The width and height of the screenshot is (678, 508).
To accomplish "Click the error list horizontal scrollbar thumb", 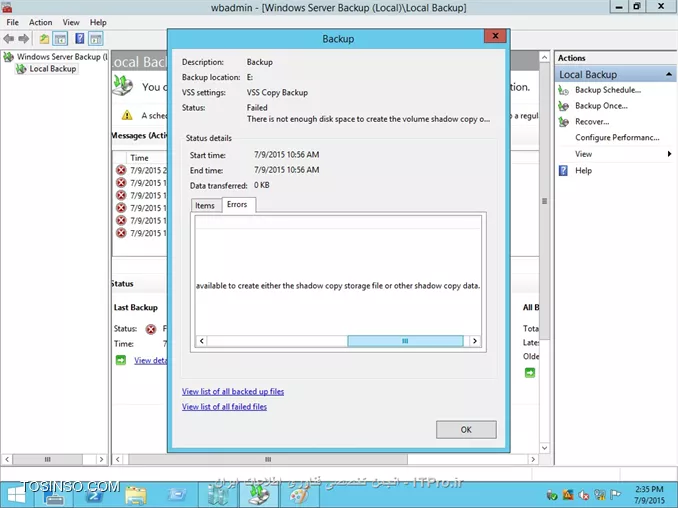I will (405, 341).
